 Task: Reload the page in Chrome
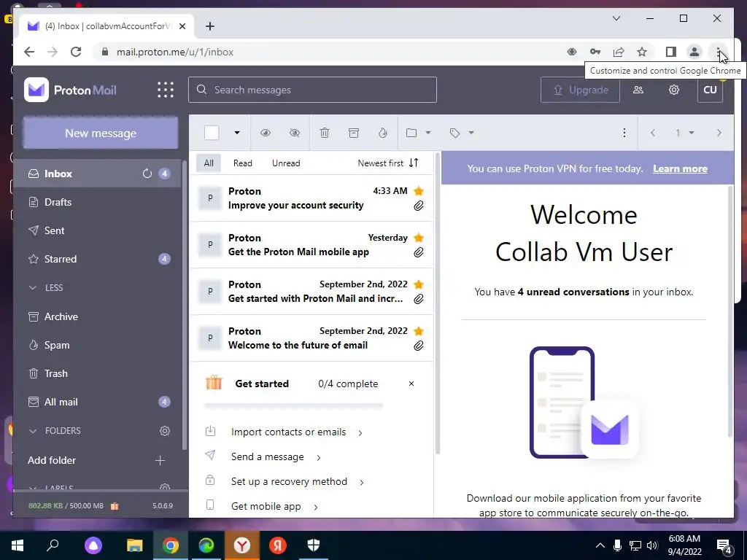pyautogui.click(x=76, y=52)
